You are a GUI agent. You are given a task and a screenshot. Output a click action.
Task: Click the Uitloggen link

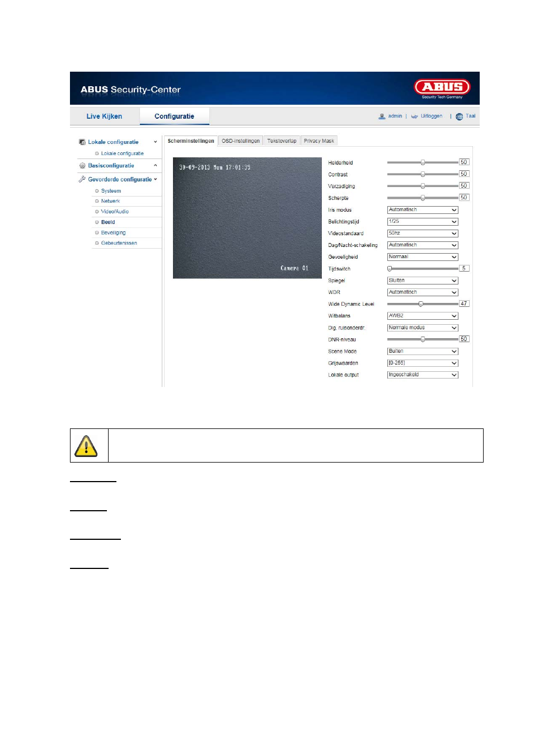pyautogui.click(x=432, y=116)
